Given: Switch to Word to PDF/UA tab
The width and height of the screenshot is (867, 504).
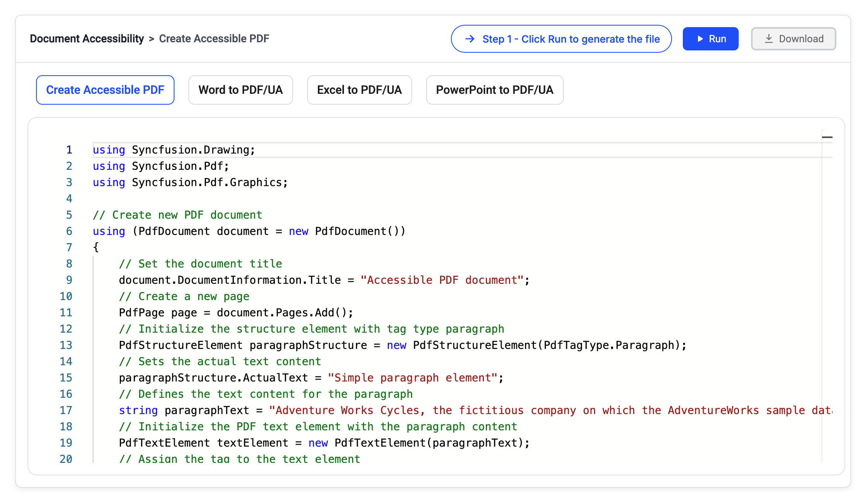Looking at the screenshot, I should point(240,90).
